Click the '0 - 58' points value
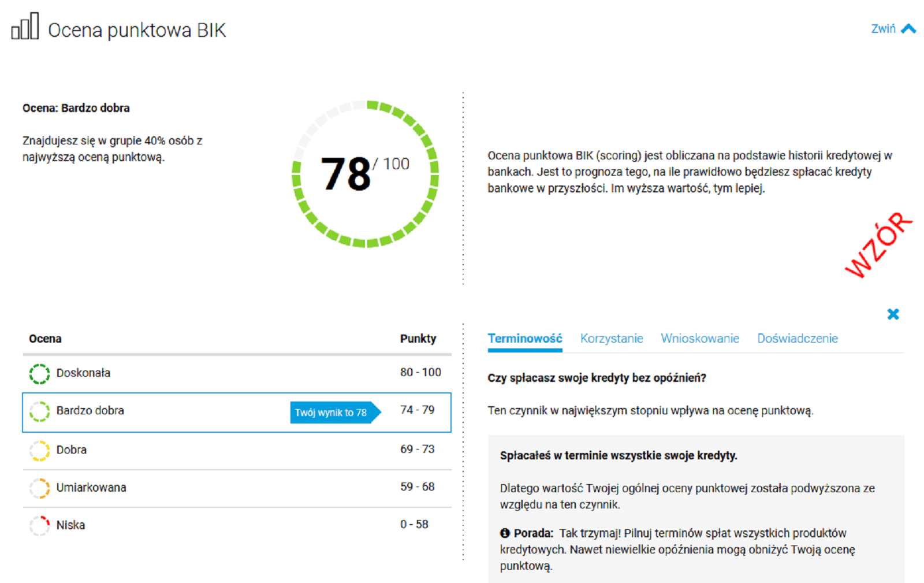This screenshot has width=924, height=583. 414,524
